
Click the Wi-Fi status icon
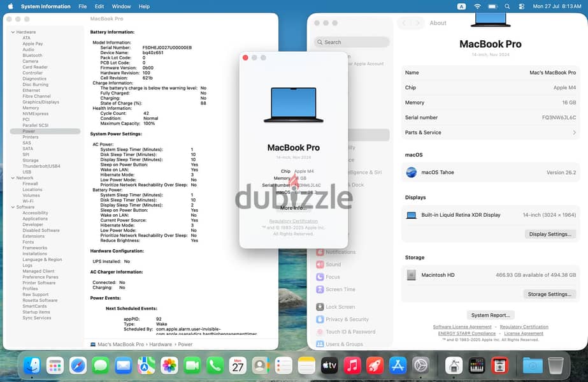[477, 6]
